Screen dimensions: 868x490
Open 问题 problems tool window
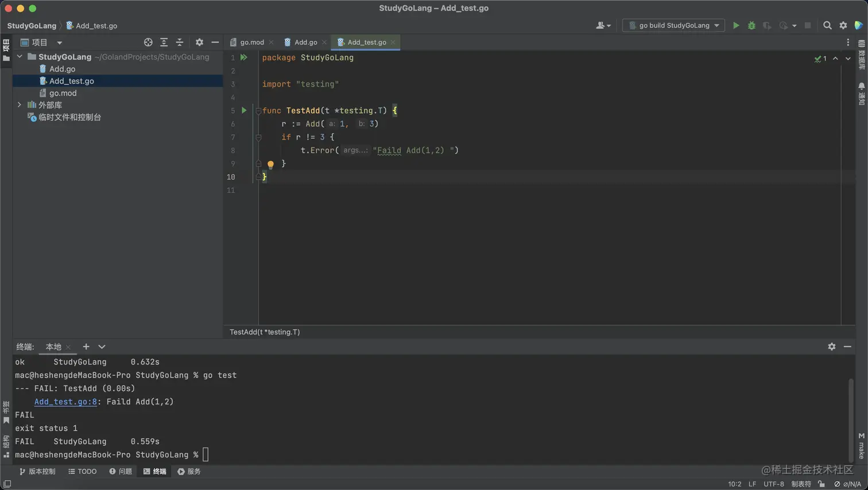[x=121, y=471]
